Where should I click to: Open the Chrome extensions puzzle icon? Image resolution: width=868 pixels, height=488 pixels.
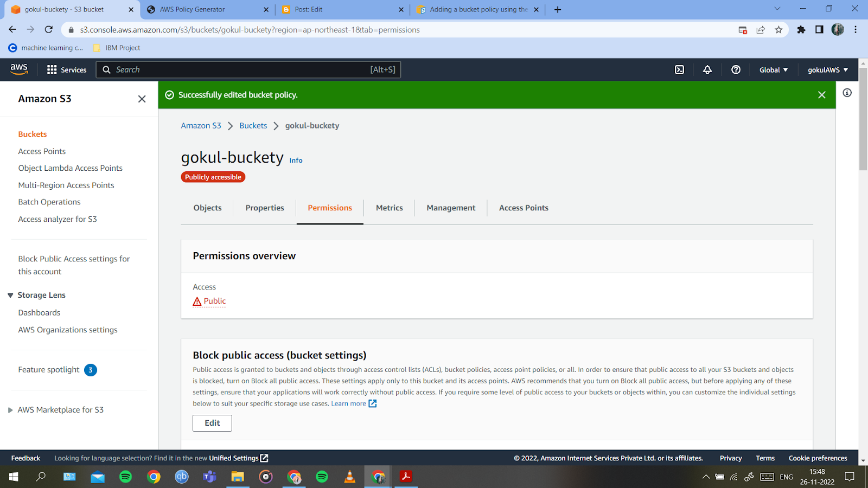801,30
